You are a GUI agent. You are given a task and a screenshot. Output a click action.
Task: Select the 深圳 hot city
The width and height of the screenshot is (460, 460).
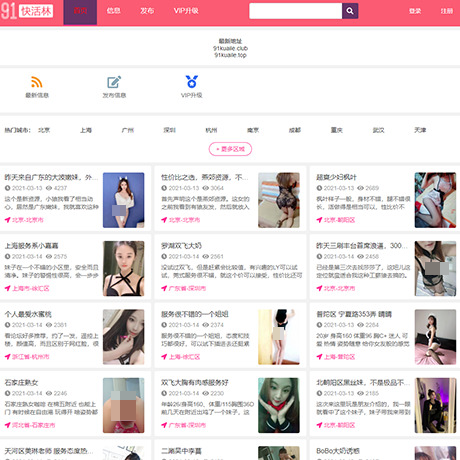[x=169, y=130]
